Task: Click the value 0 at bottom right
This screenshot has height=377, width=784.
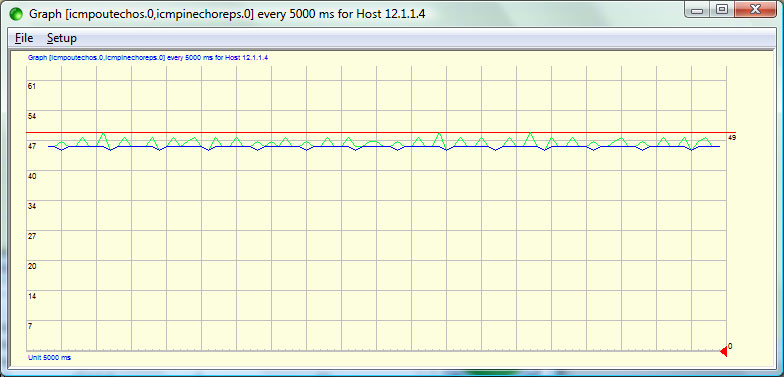Action: tap(730, 346)
